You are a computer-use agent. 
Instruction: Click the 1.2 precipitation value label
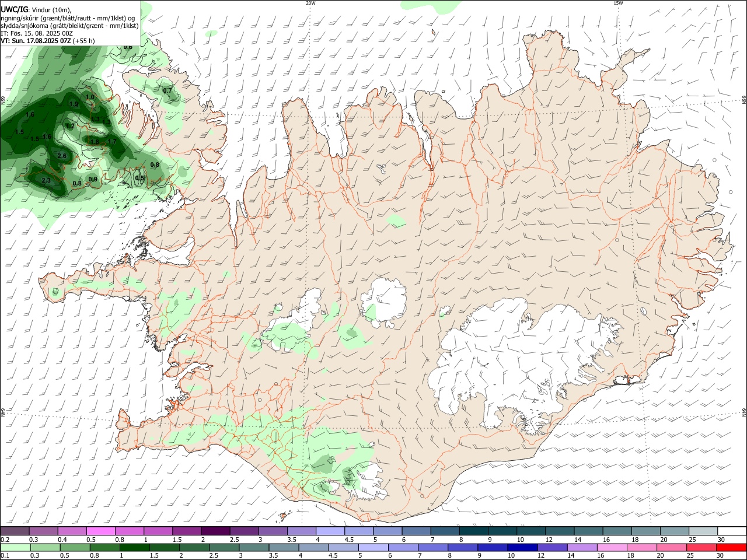click(x=70, y=126)
